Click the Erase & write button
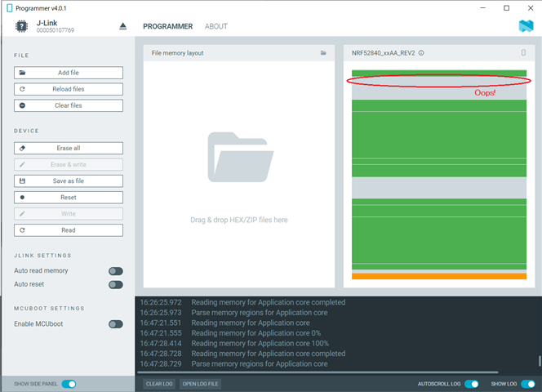 coord(69,165)
